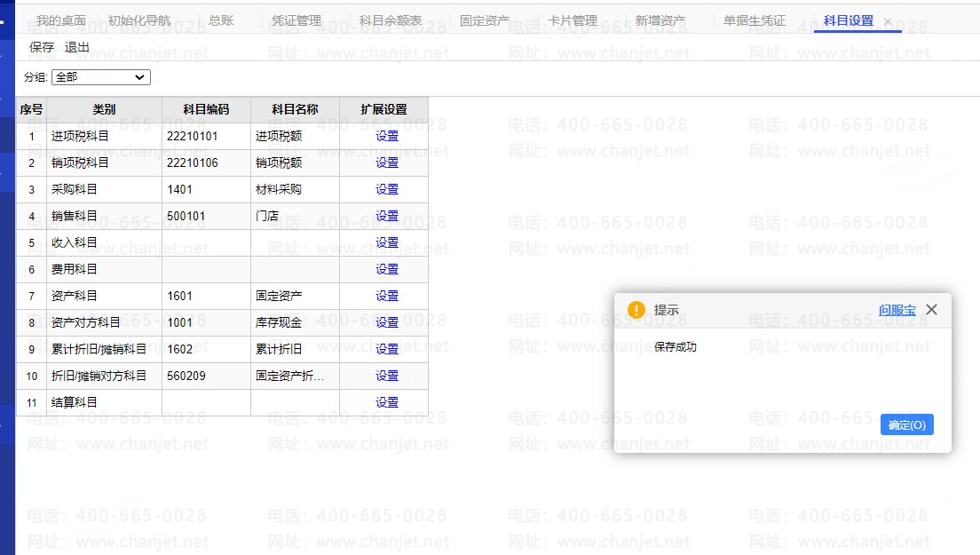Viewport: 980px width, 555px height.
Task: Open the 分组 dropdown showing 全部
Action: pyautogui.click(x=100, y=77)
